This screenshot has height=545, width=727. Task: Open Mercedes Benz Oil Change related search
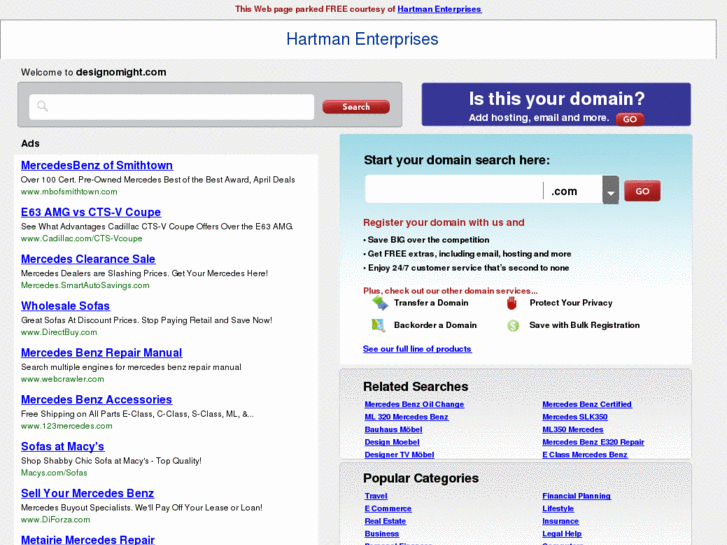click(x=414, y=404)
